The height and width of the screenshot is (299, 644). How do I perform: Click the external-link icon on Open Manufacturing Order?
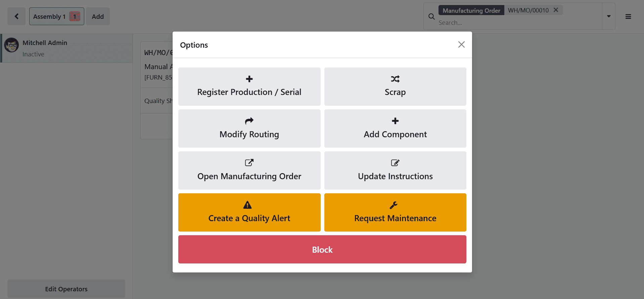[249, 163]
